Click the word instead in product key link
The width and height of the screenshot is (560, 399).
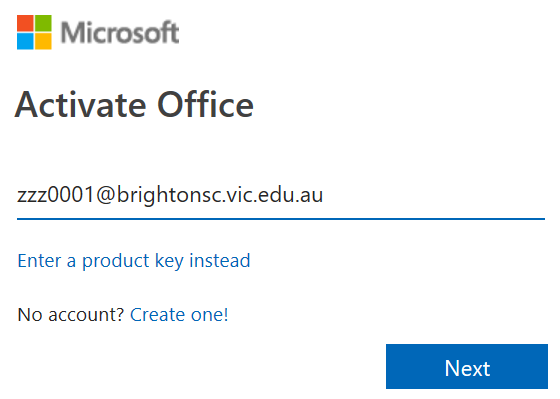pyautogui.click(x=220, y=261)
